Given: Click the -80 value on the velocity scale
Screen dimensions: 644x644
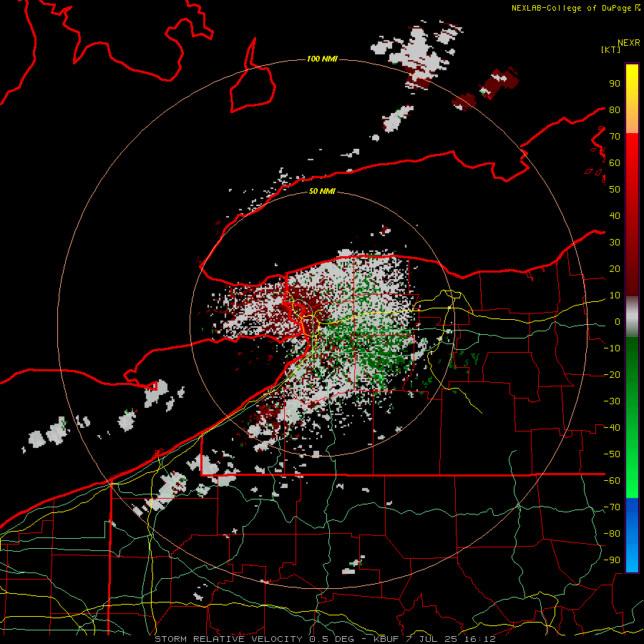Looking at the screenshot, I should [612, 534].
